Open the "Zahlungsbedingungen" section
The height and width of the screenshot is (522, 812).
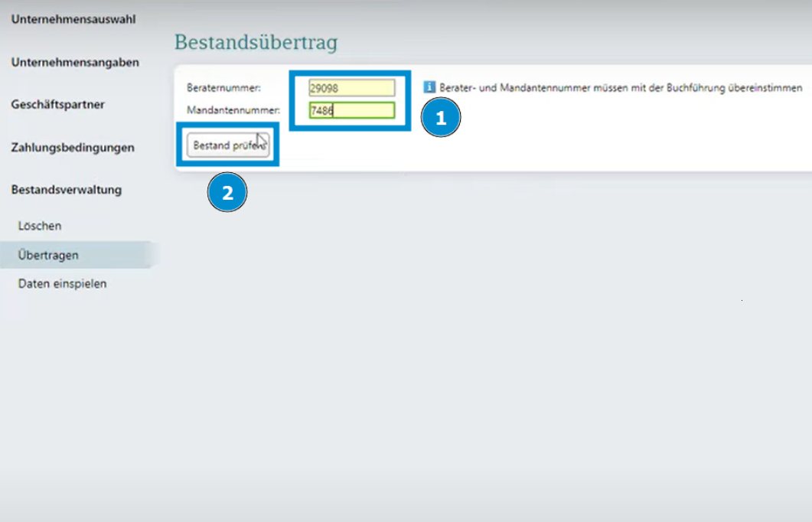click(x=71, y=147)
